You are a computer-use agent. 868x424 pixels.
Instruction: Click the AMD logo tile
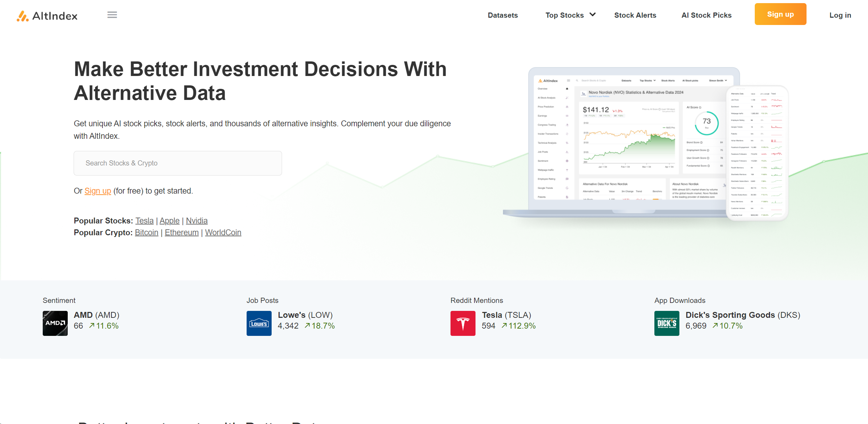pyautogui.click(x=55, y=323)
